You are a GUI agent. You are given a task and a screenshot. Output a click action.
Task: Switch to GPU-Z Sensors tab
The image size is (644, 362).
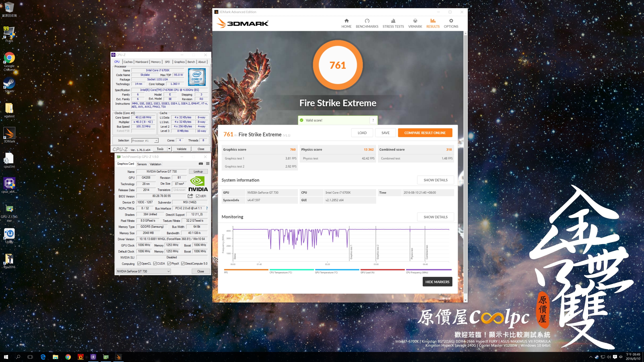coord(142,164)
